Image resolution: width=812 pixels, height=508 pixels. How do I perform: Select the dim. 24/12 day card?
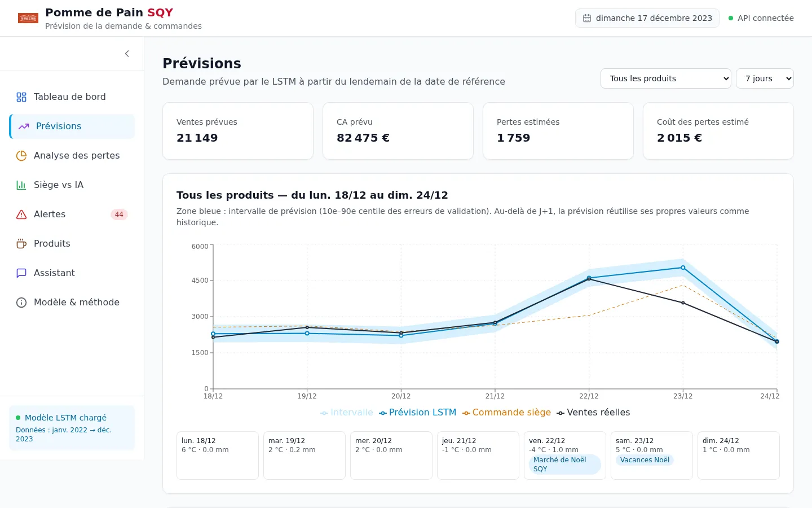[x=739, y=456]
